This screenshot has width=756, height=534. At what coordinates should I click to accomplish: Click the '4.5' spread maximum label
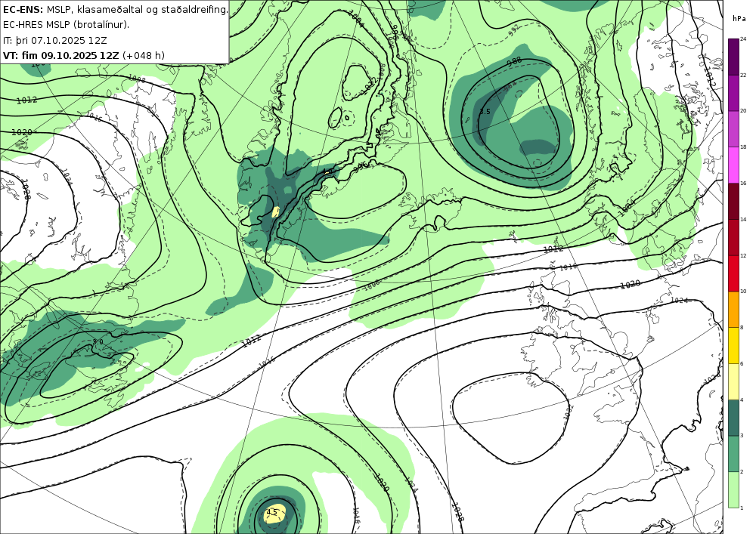(272, 512)
